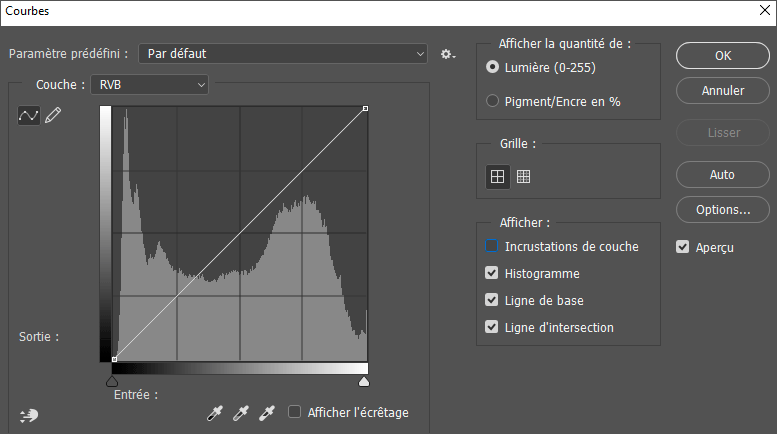Choose the simple 4x4 grid icon
777x434 pixels.
pyautogui.click(x=496, y=177)
